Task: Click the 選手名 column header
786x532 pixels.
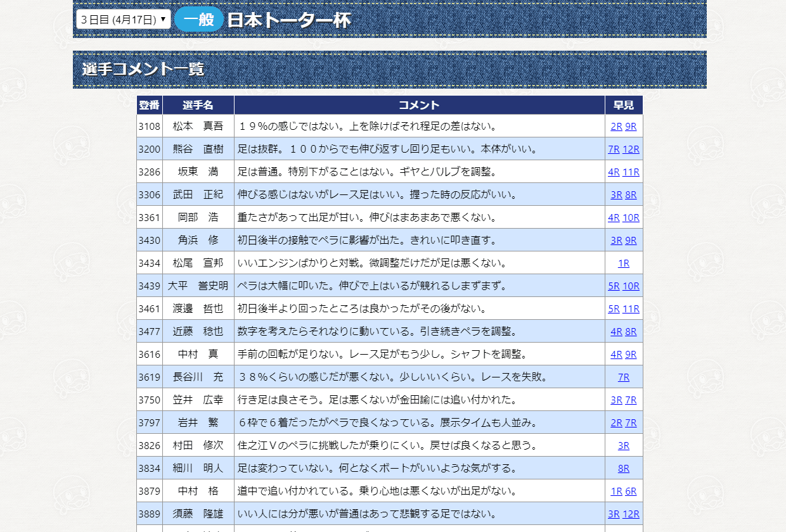Action: 198,105
